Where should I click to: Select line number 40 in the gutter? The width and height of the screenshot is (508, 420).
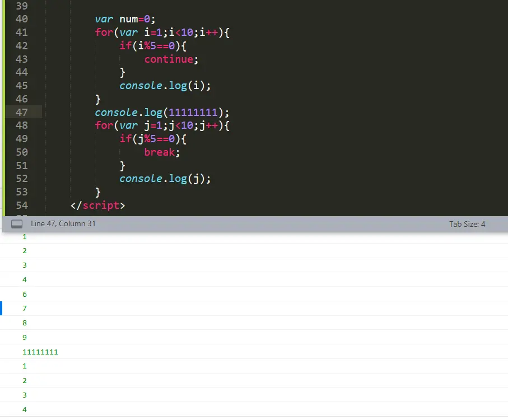coord(22,19)
